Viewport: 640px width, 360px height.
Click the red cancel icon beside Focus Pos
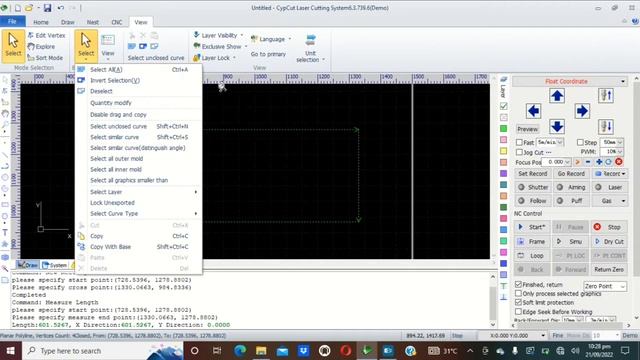point(619,162)
